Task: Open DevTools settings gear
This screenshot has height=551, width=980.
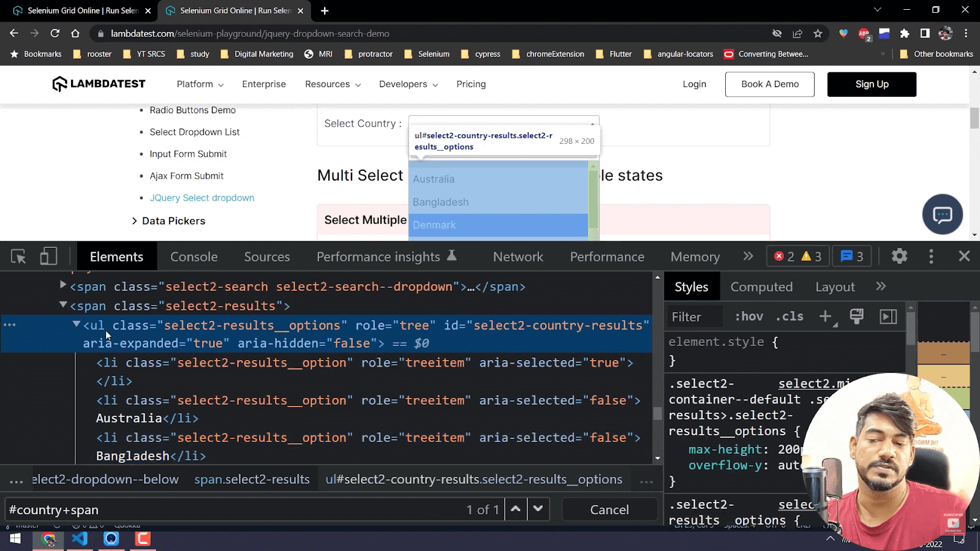Action: (899, 257)
